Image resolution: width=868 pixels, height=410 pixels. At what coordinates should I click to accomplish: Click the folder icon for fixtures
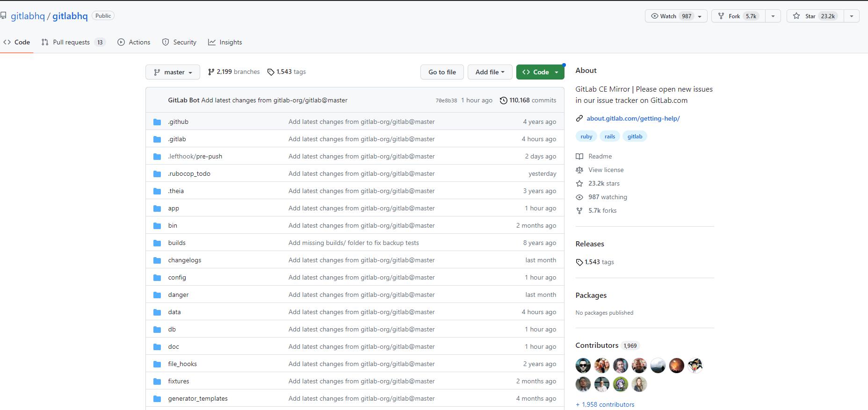point(157,381)
